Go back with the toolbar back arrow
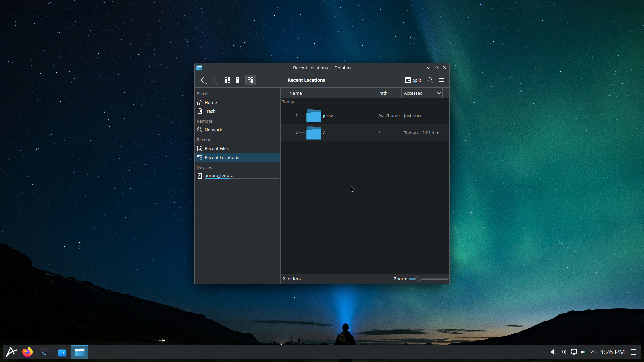 coord(202,80)
